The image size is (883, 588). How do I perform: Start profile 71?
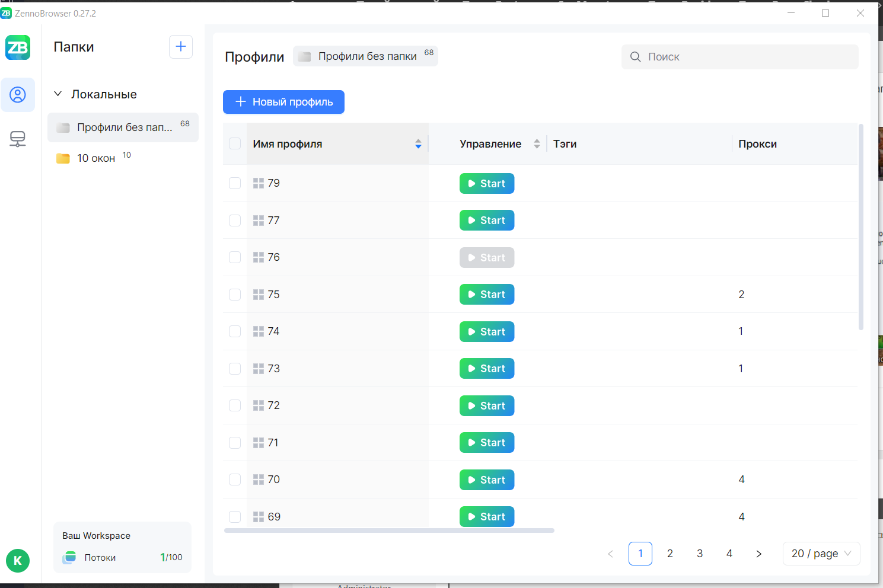487,443
